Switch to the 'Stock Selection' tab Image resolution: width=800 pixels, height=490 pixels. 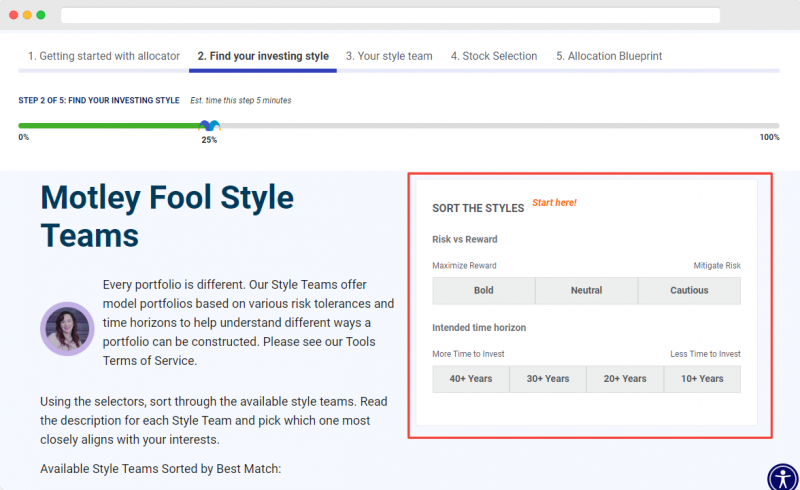tap(494, 56)
